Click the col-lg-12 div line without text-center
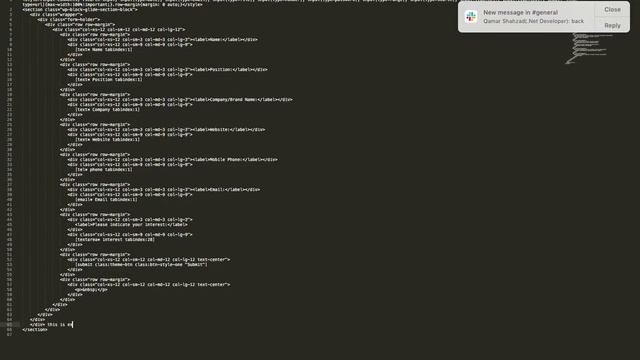This screenshot has height=360, width=640. point(119,29)
